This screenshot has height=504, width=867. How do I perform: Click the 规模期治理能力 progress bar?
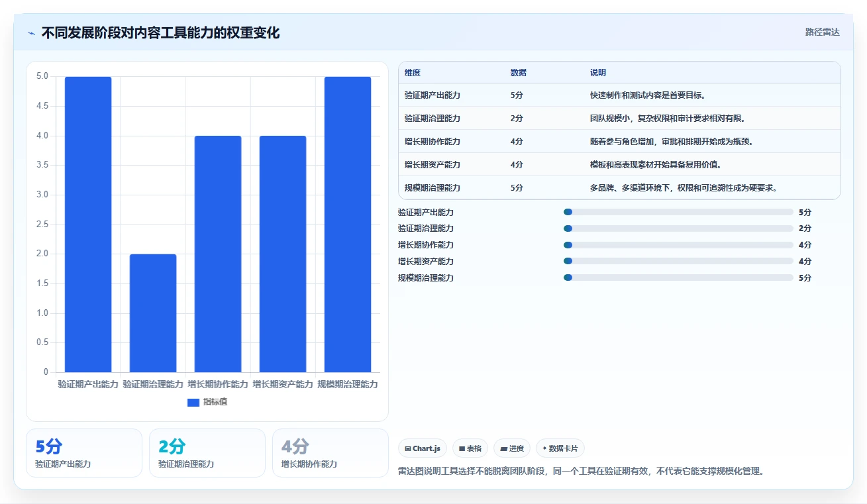678,278
